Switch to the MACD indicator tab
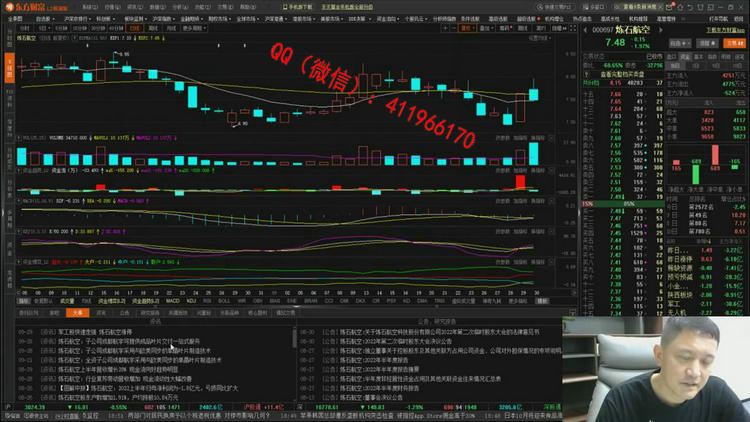 (x=172, y=299)
